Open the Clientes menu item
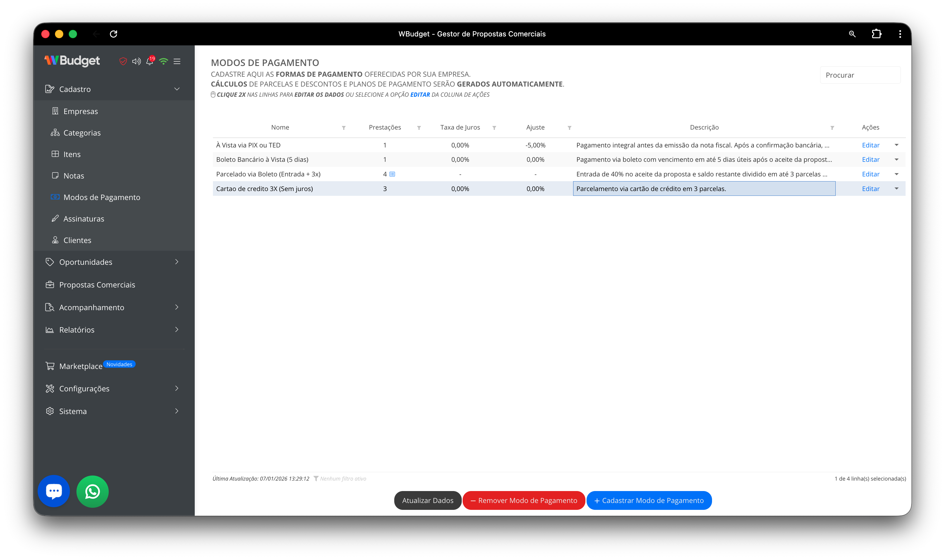The height and width of the screenshot is (560, 945). (77, 240)
